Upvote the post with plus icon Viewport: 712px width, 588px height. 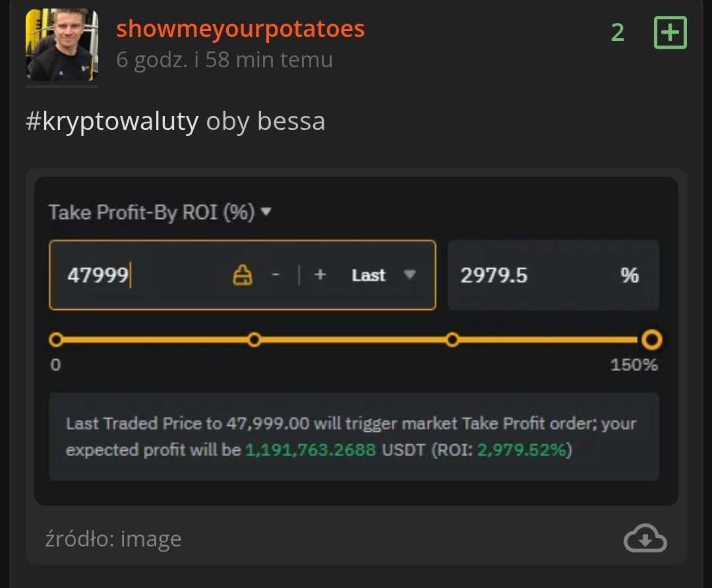[x=670, y=32]
